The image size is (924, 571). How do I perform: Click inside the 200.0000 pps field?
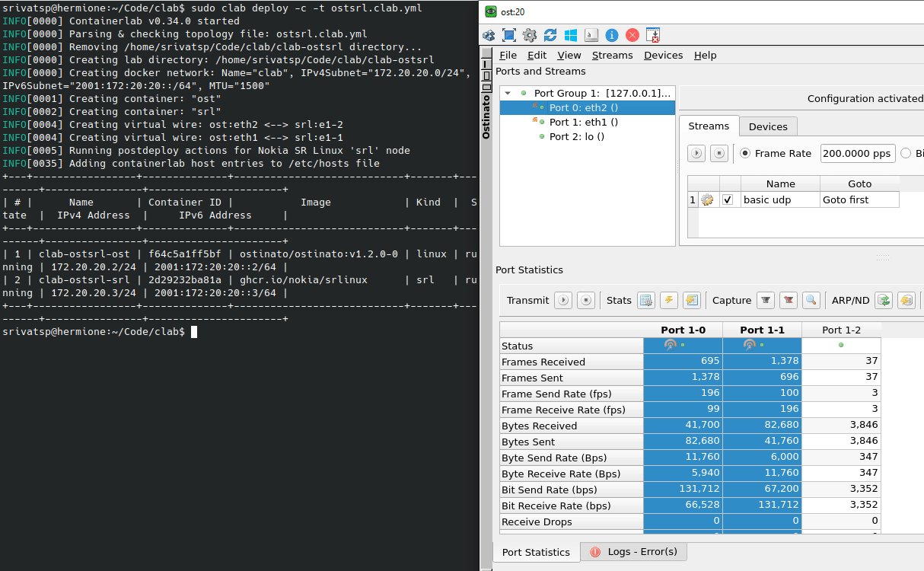pos(858,152)
